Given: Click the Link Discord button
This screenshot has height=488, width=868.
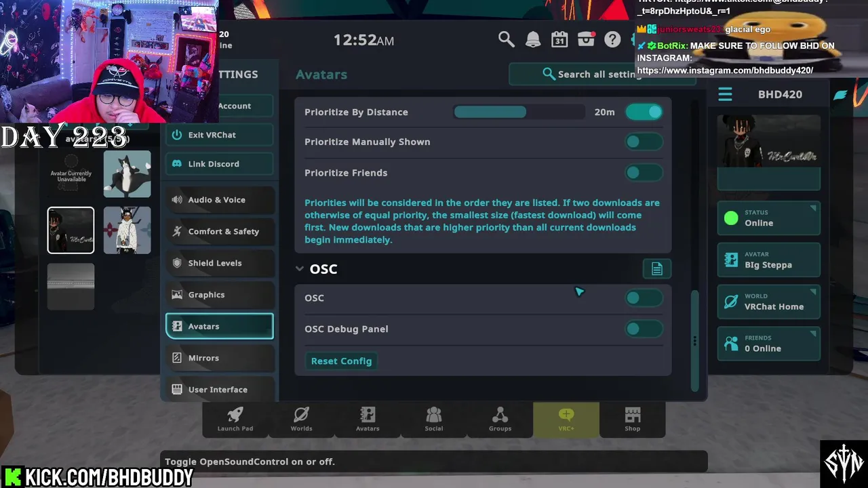Looking at the screenshot, I should pyautogui.click(x=220, y=164).
